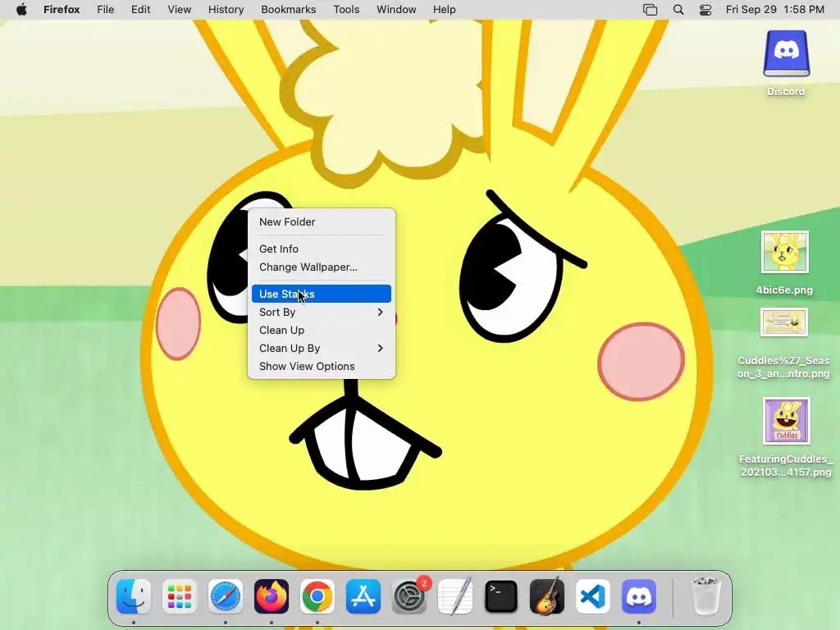Open Visual Studio Code from the dock
Viewport: 840px width, 630px height.
pyautogui.click(x=593, y=596)
